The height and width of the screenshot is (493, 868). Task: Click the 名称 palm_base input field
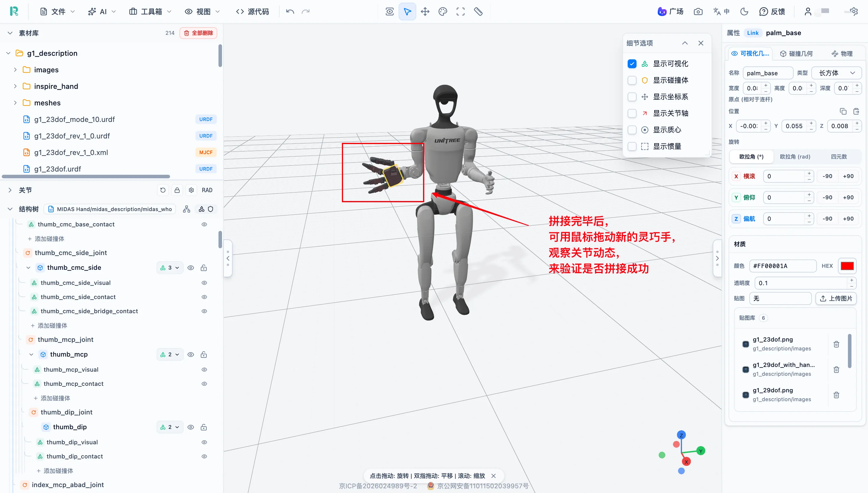tap(768, 73)
